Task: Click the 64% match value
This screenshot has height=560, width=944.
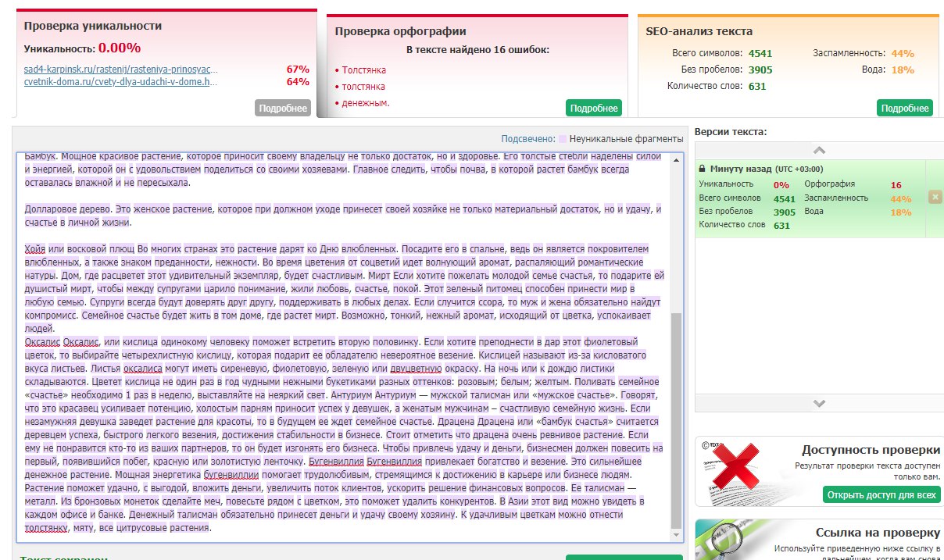Action: 298,81
